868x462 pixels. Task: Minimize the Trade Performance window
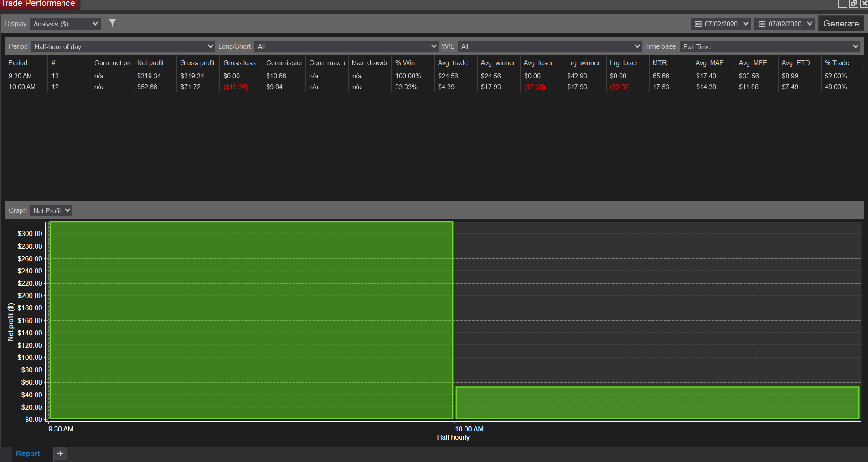click(x=842, y=4)
